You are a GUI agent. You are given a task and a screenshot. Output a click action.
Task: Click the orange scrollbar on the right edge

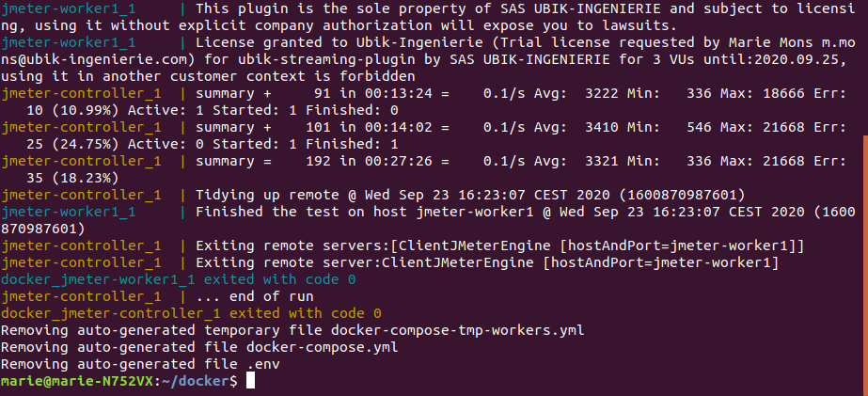click(865, 264)
